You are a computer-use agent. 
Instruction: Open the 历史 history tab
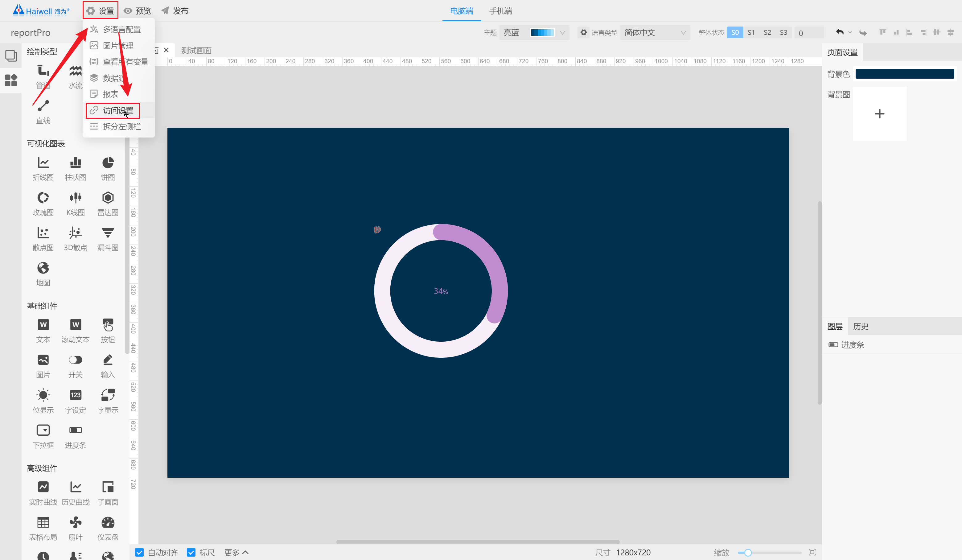(x=861, y=326)
